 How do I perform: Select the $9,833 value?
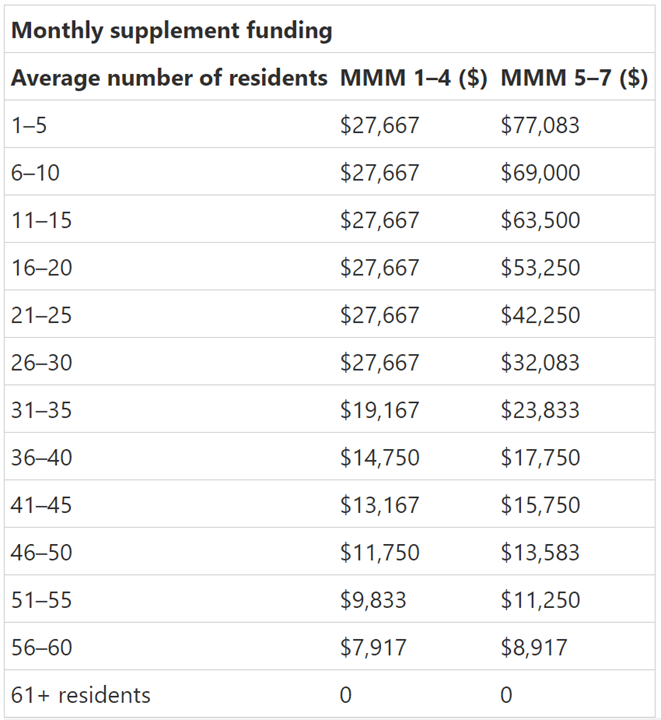coord(373,600)
